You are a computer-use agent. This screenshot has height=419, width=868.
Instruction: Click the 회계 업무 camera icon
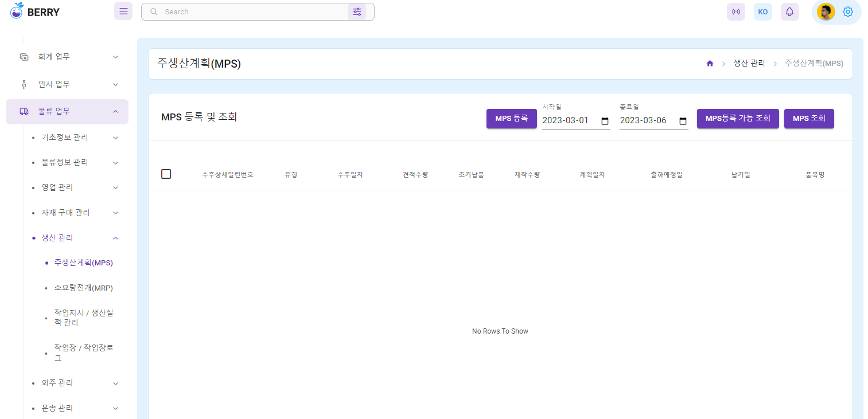(x=24, y=57)
